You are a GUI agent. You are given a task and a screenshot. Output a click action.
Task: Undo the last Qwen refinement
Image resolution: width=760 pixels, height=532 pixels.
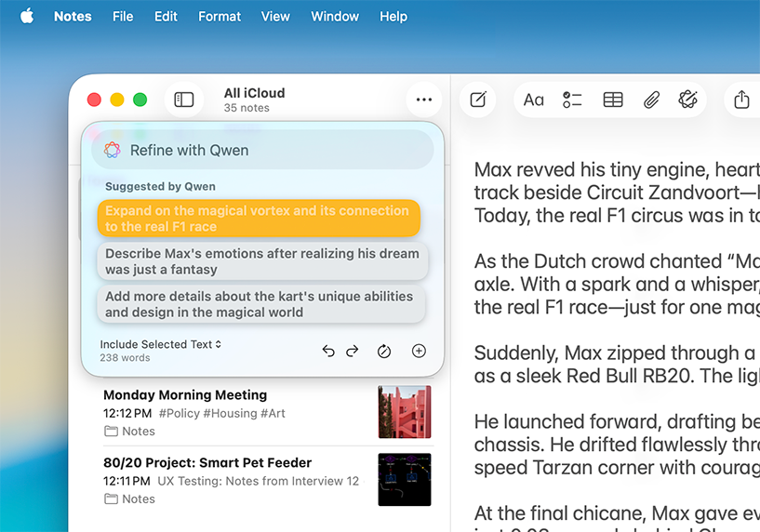(328, 351)
